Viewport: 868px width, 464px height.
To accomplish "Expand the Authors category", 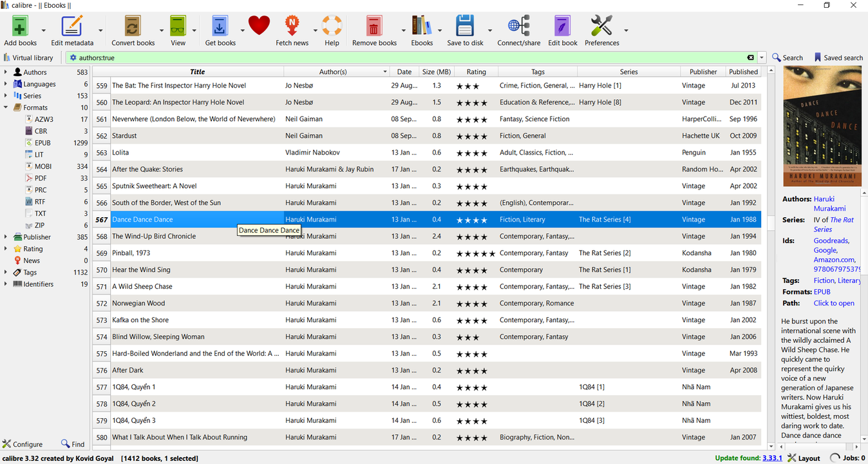I will point(6,72).
